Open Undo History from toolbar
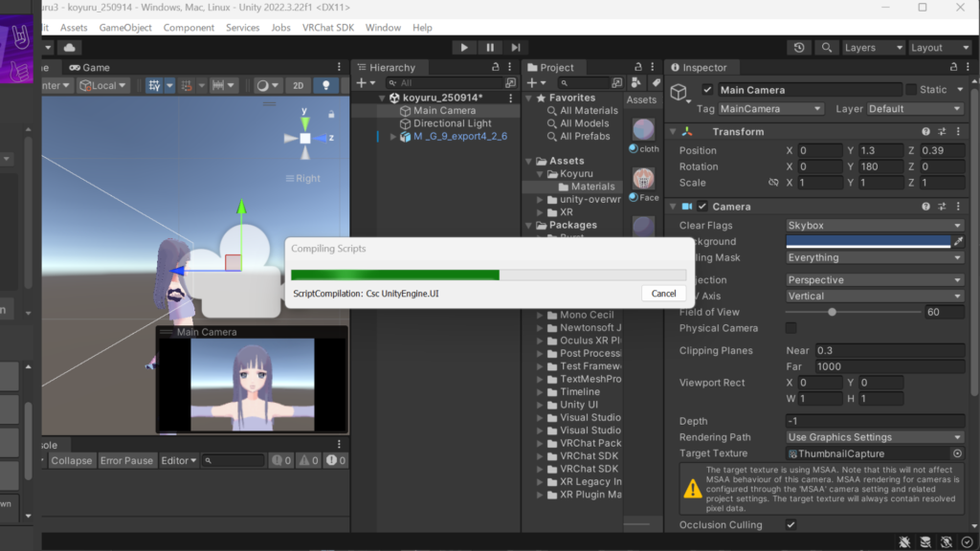This screenshot has height=551, width=980. pyautogui.click(x=800, y=48)
